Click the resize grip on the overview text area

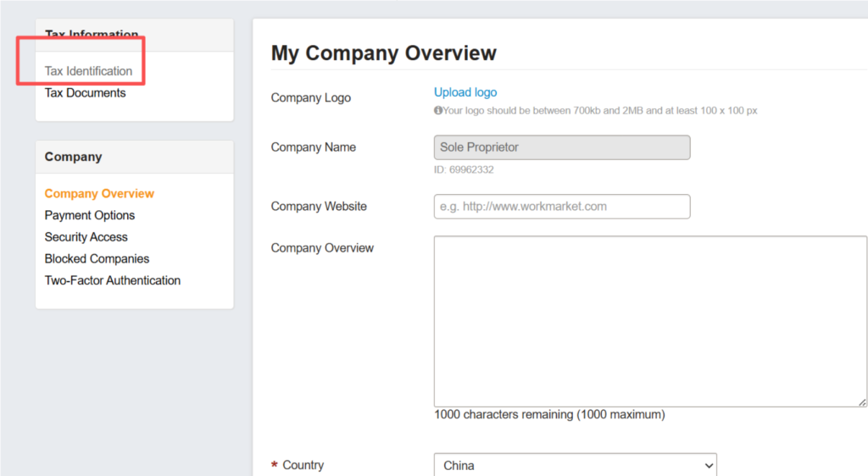pos(861,401)
